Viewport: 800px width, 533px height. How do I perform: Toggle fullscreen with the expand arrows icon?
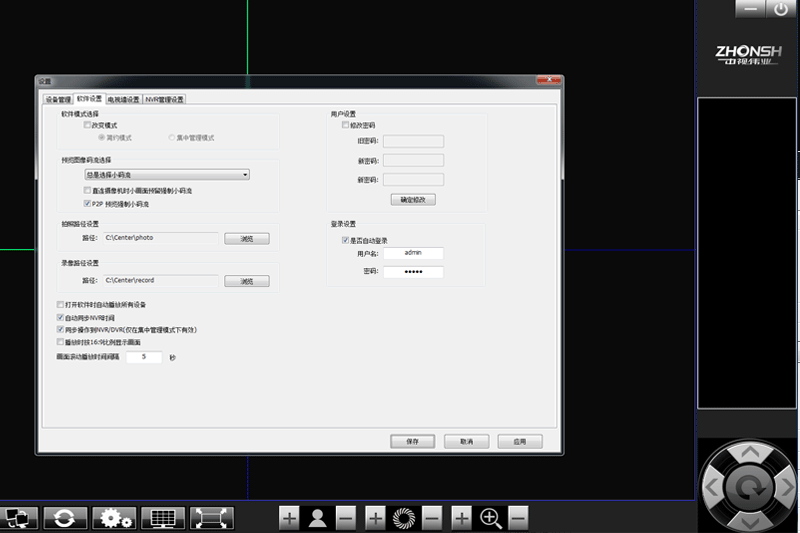coord(212,518)
